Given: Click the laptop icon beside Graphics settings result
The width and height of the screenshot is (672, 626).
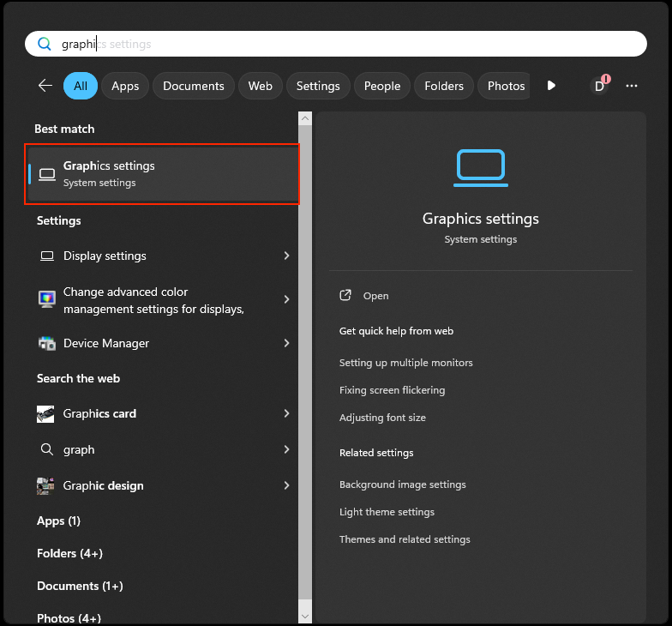Looking at the screenshot, I should (47, 174).
